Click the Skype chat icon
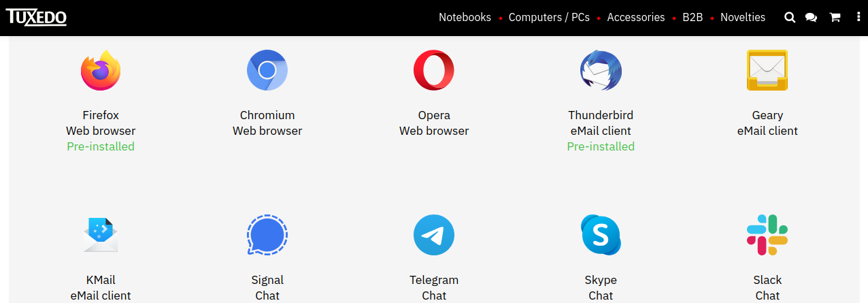 (x=601, y=235)
